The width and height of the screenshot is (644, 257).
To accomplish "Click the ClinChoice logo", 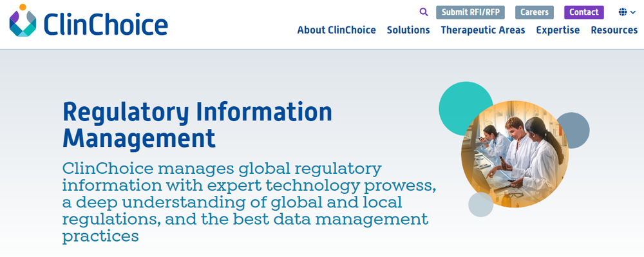I will coord(88,21).
